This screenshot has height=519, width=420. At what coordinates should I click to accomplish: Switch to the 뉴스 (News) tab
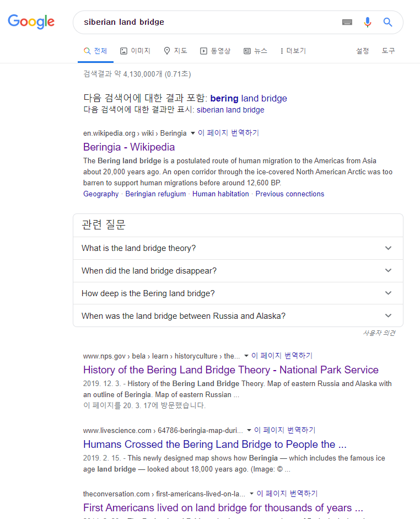tap(255, 51)
